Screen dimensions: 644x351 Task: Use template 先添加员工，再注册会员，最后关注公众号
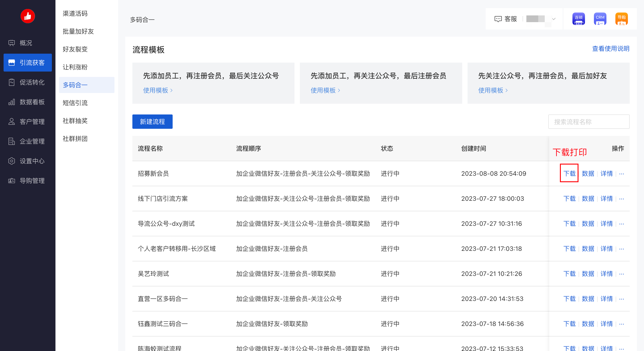coord(158,90)
